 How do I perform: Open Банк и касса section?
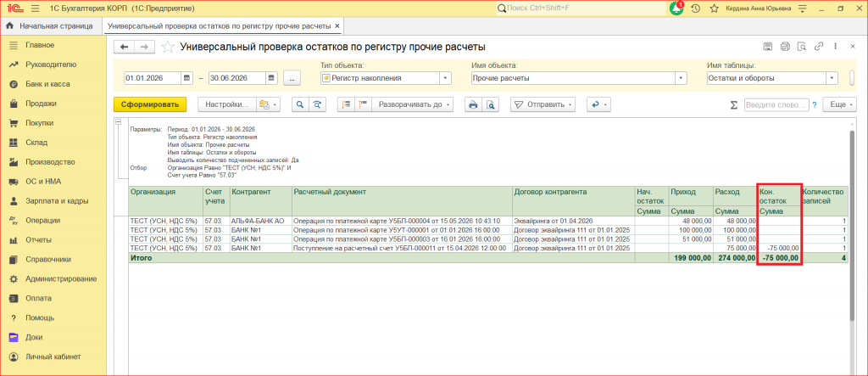tap(47, 84)
